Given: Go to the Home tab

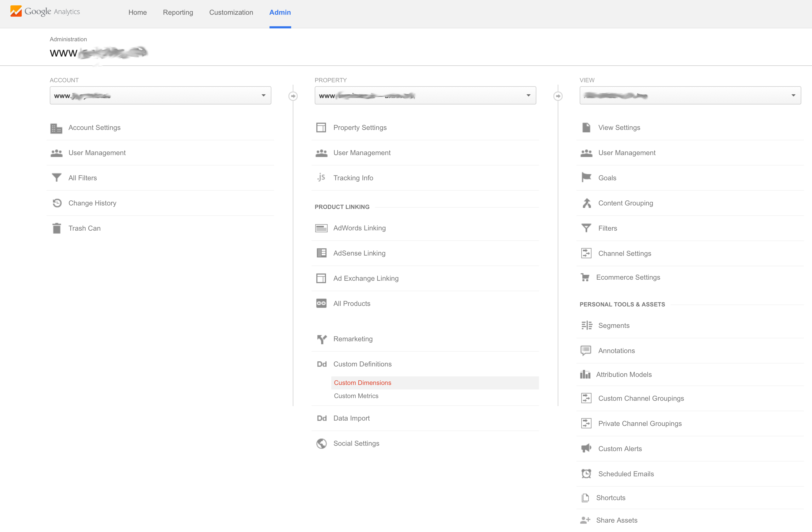Looking at the screenshot, I should point(138,12).
